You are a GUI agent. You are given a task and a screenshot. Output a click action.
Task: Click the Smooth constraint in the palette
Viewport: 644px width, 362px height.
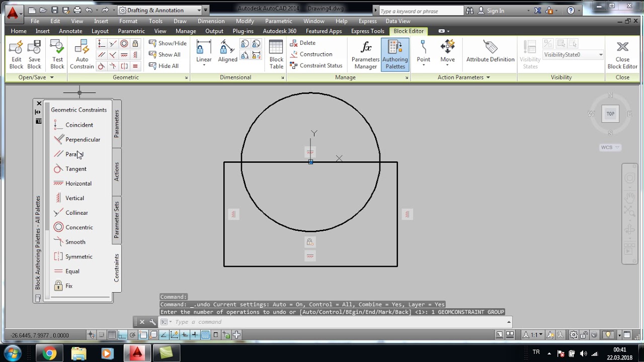click(69, 242)
